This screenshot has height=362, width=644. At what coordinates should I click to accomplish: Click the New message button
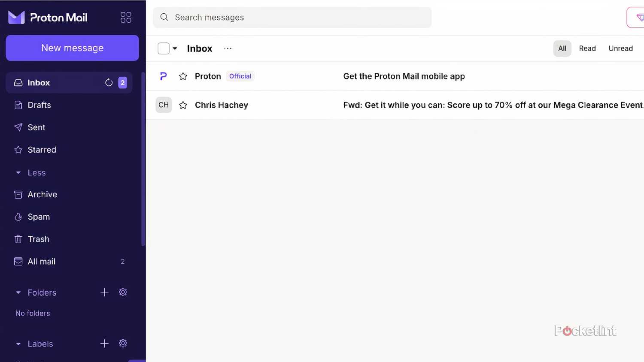(x=72, y=48)
